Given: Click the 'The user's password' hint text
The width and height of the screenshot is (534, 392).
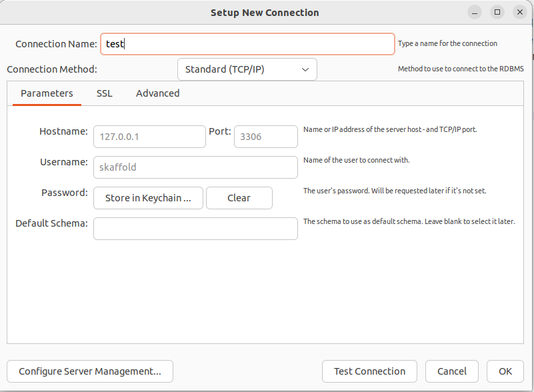Looking at the screenshot, I should pyautogui.click(x=395, y=191).
